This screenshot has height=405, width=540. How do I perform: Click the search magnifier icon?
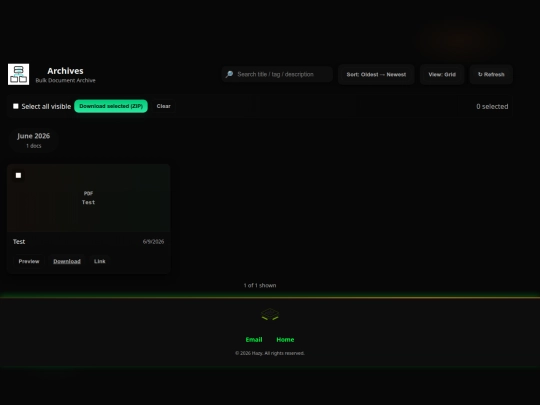[x=229, y=74]
